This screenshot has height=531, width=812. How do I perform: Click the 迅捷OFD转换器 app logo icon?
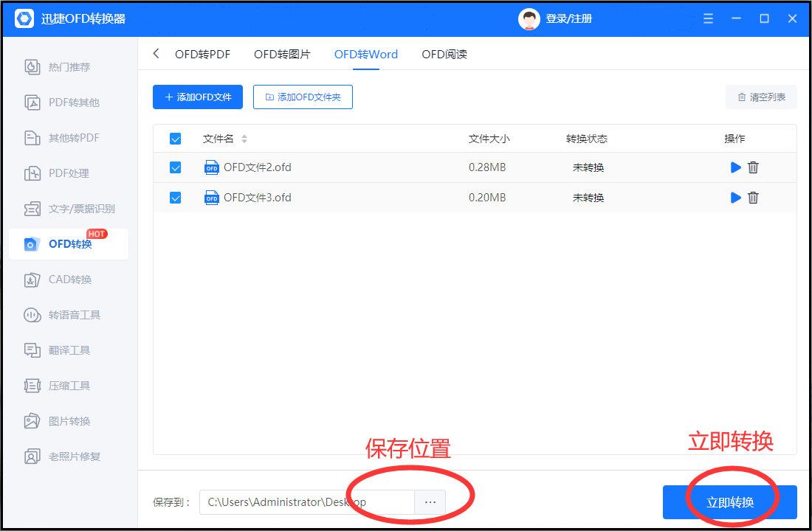pos(24,18)
